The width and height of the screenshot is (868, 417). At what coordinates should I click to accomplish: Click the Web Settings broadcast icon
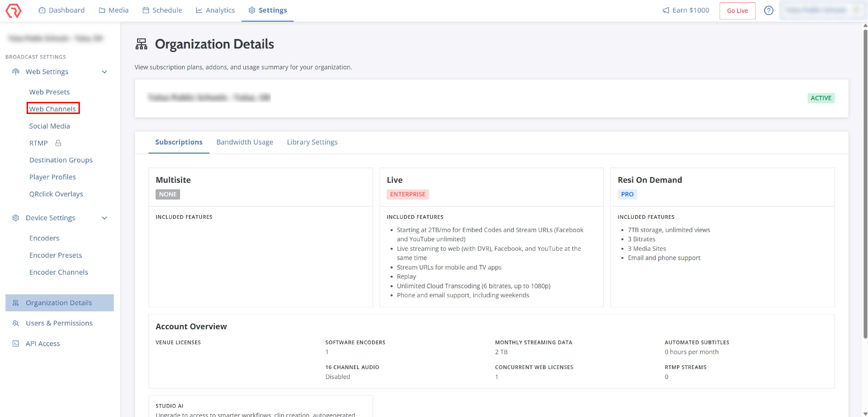(x=16, y=72)
